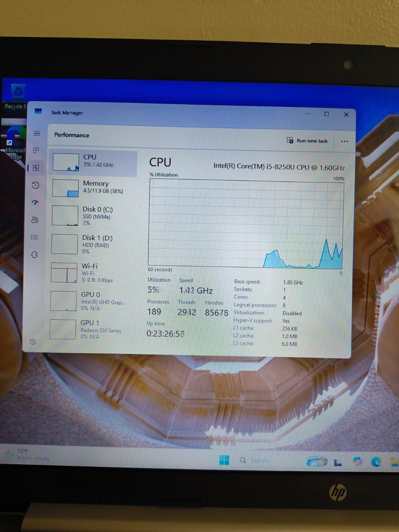Click the Handles count 85678
Image resolution: width=399 pixels, height=532 pixels.
(216, 313)
